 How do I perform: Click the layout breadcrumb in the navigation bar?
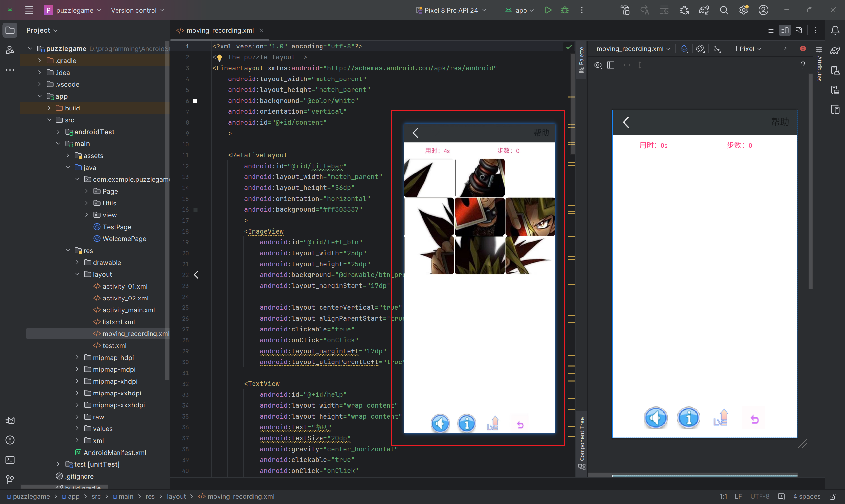176,496
